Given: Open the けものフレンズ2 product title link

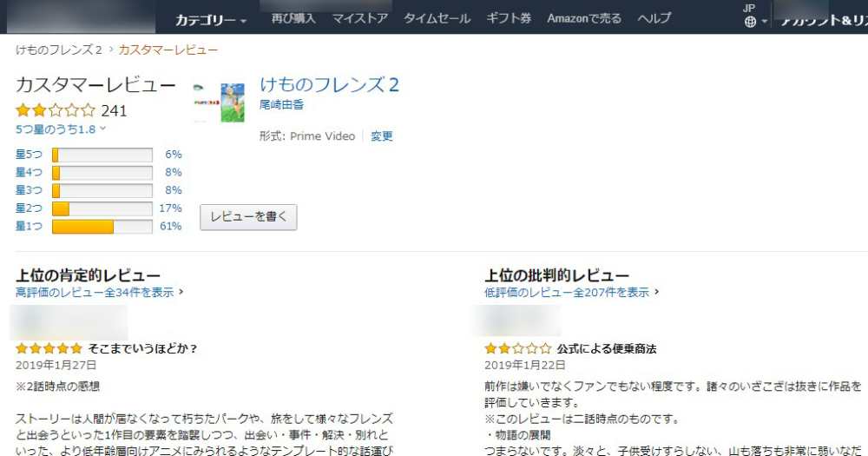Looking at the screenshot, I should pyautogui.click(x=329, y=85).
